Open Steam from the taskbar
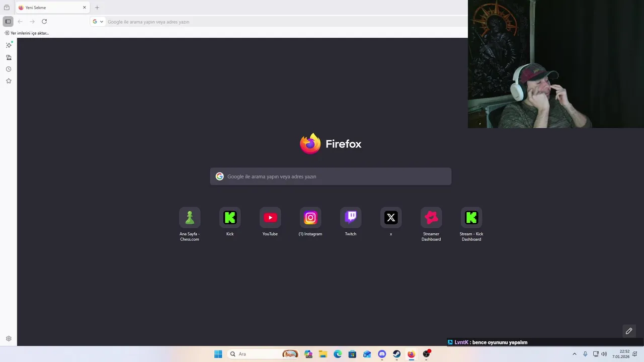 pyautogui.click(x=396, y=354)
